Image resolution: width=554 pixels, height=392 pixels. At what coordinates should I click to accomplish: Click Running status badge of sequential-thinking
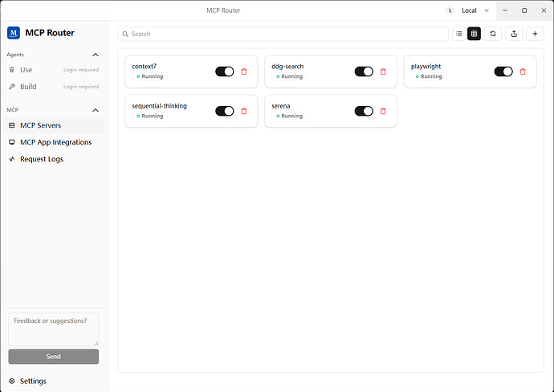150,116
